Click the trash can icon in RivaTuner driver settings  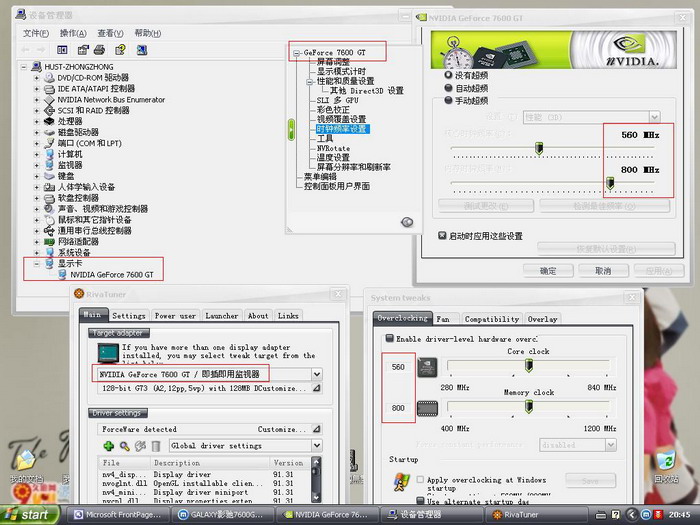click(x=155, y=446)
